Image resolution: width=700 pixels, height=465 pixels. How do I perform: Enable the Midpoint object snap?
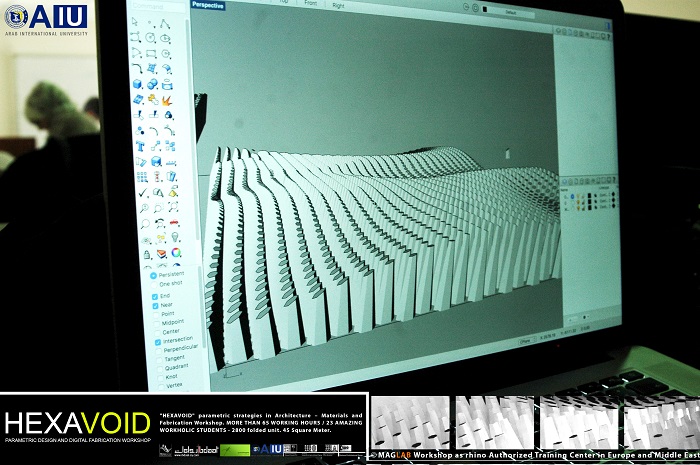[x=156, y=322]
